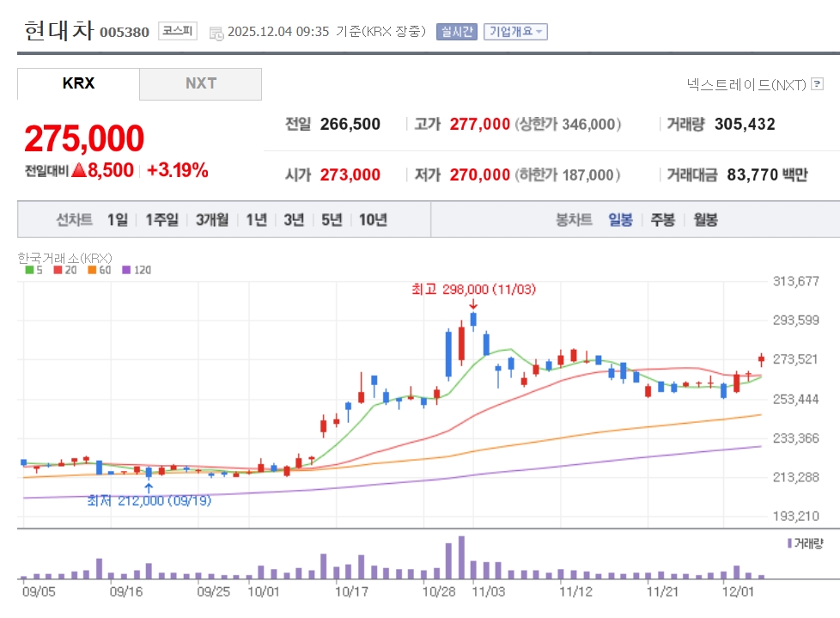
Task: Select the 일봉 candle chart
Action: coord(620,220)
